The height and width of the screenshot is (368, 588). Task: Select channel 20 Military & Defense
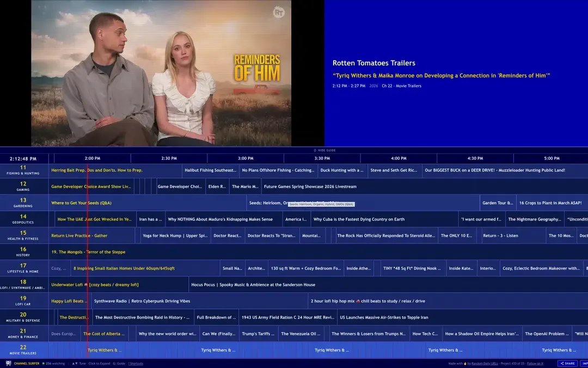[23, 317]
